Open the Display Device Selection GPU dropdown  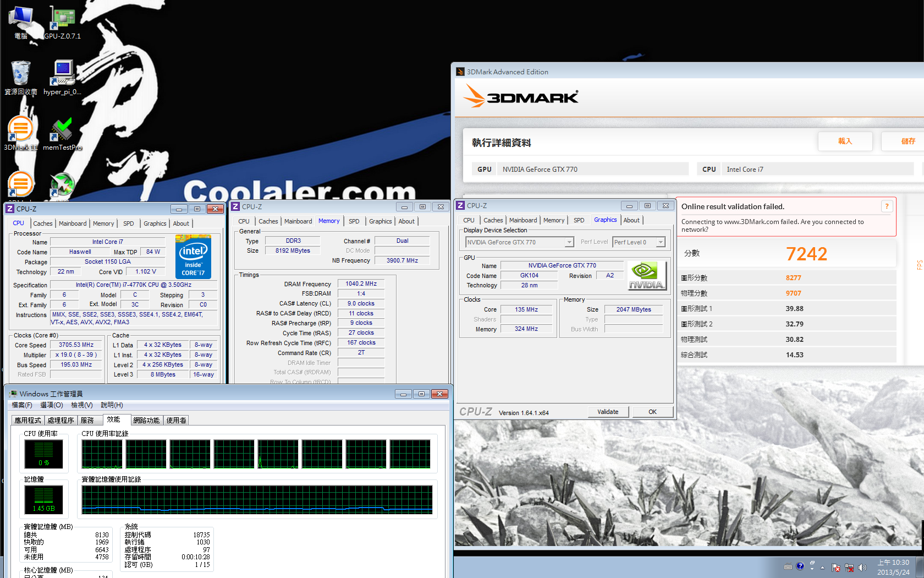pos(520,242)
